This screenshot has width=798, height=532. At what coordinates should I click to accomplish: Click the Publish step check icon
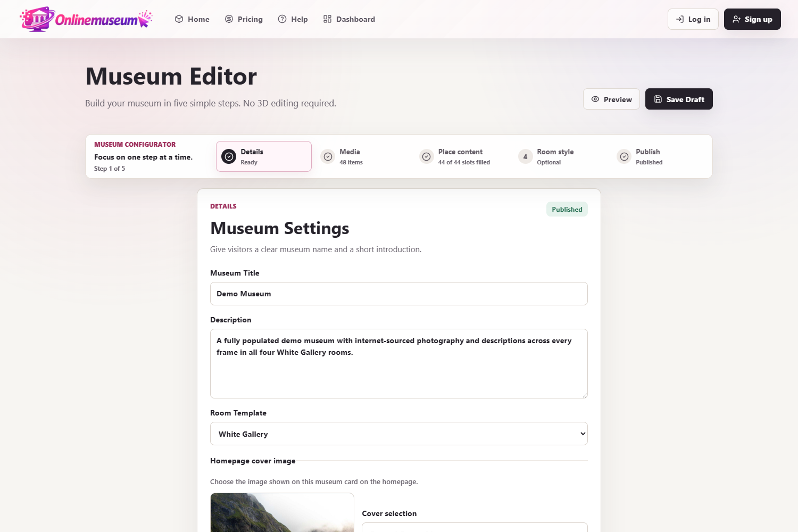point(624,156)
